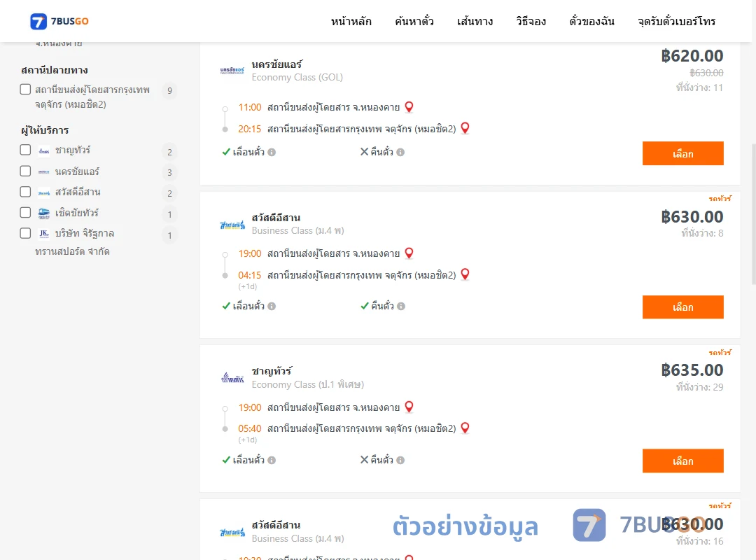This screenshot has width=756, height=560.
Task: Click the 05:40 arrival time
Action: [249, 429]
